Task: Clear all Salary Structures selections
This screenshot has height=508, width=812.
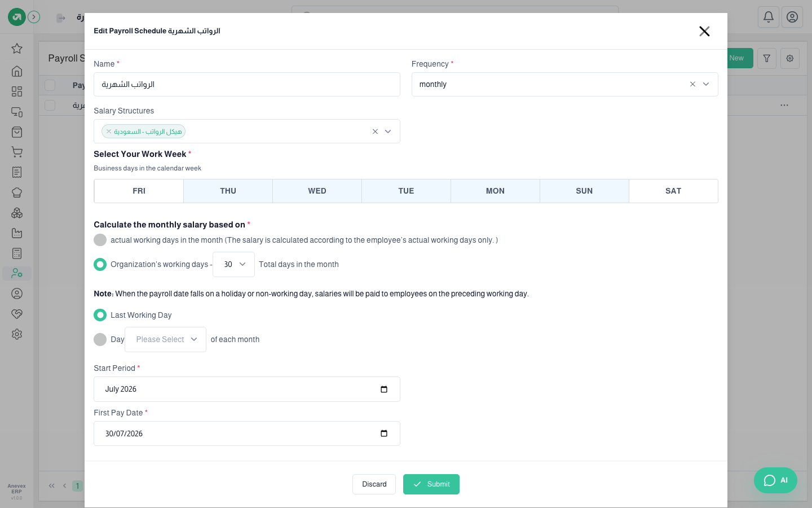Action: [x=375, y=132]
